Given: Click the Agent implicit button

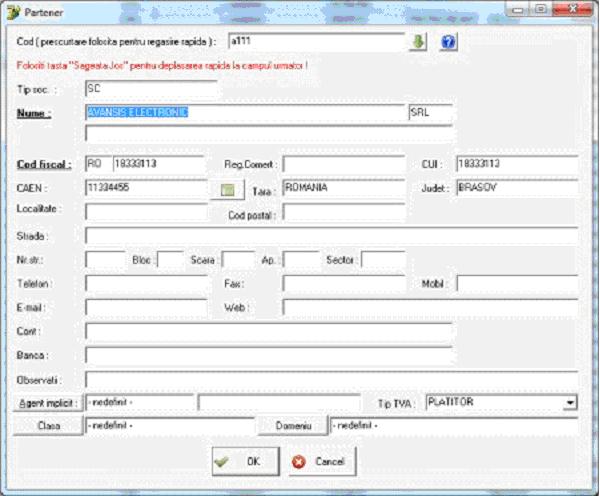Looking at the screenshot, I should point(49,402).
